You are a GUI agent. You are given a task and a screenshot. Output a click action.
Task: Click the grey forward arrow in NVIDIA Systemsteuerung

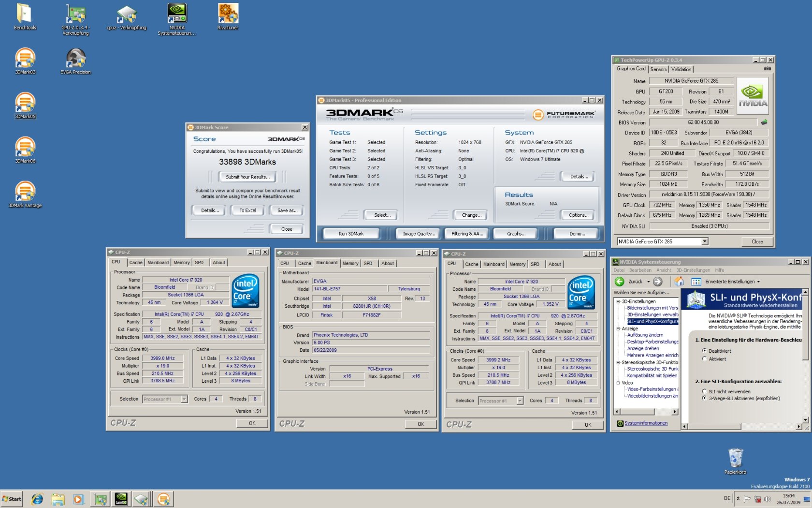click(x=658, y=282)
